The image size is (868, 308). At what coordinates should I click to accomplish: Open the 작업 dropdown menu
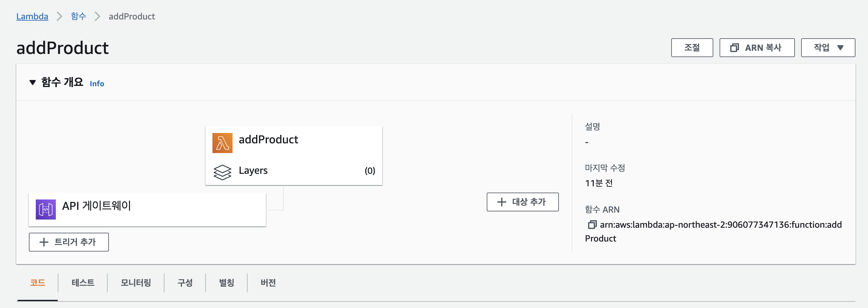(x=828, y=48)
